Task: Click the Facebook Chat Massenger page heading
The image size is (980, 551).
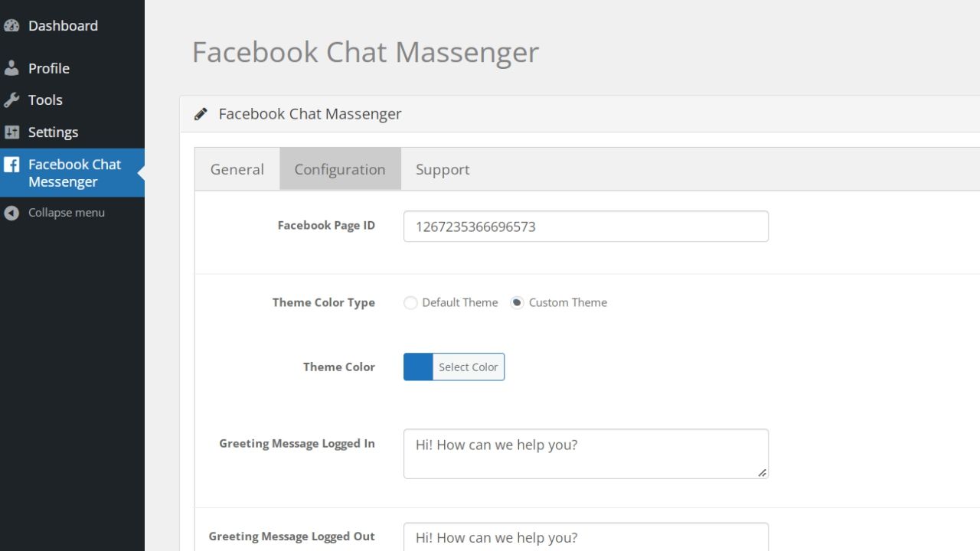Action: [365, 52]
